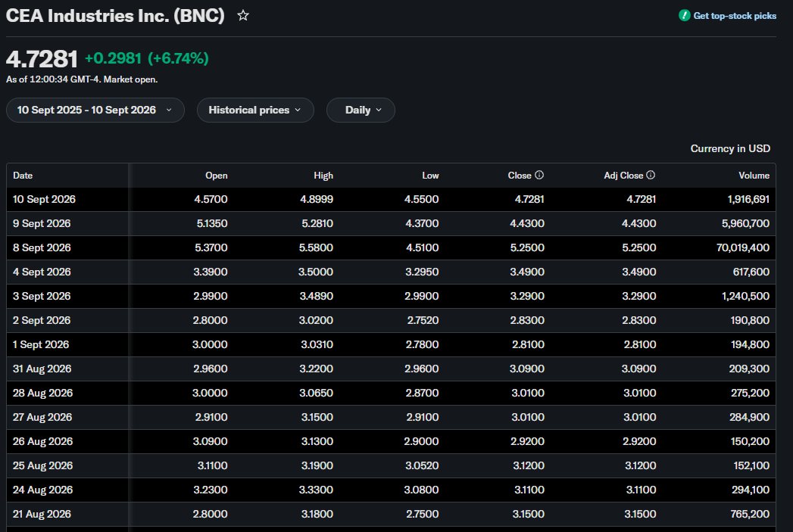Viewport: 793px width, 532px height.
Task: Select the 31 Aug 2026 date cell
Action: tap(42, 369)
